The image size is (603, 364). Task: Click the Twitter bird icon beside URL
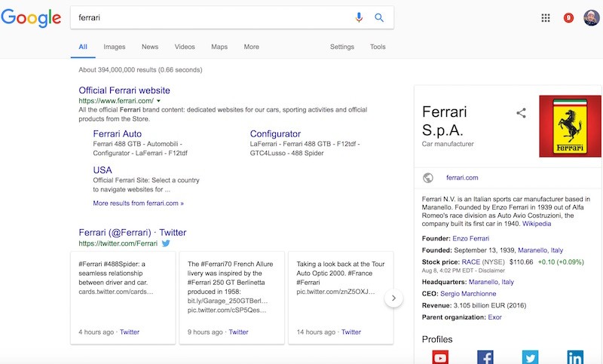tap(166, 243)
